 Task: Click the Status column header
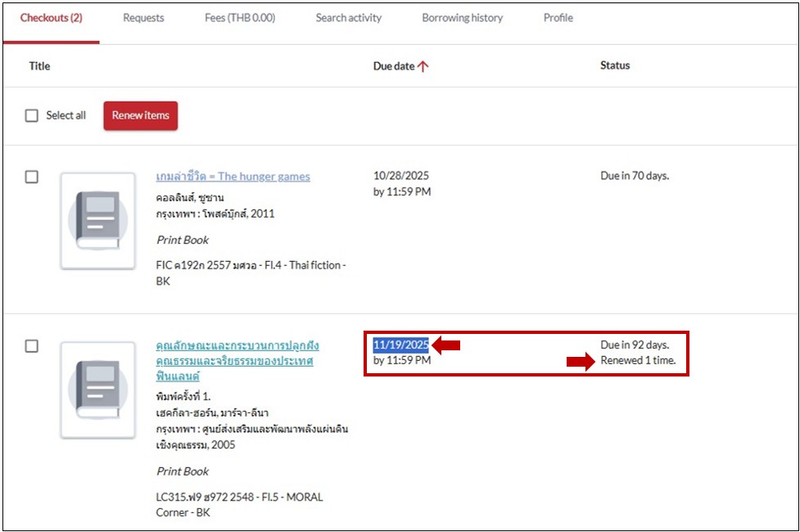615,65
